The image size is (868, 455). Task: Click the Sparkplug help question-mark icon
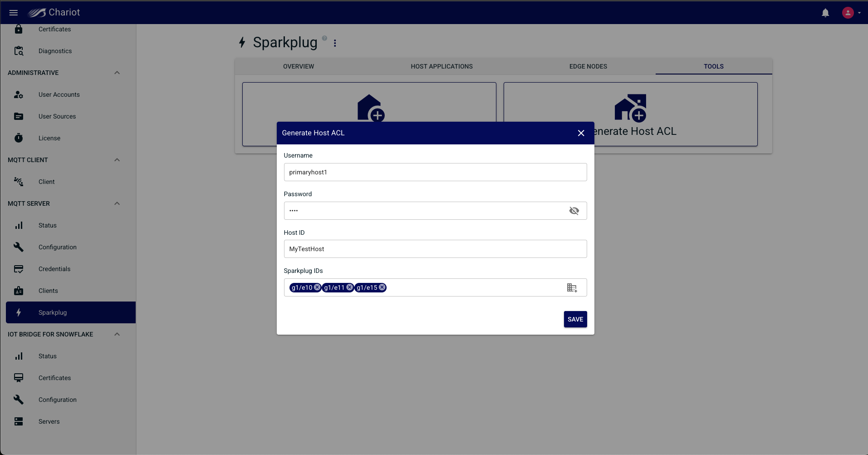(x=324, y=38)
